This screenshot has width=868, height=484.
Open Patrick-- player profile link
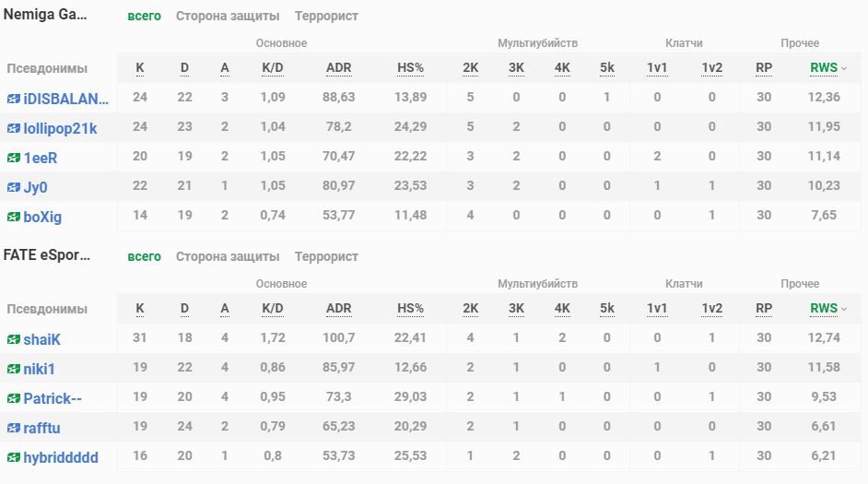click(53, 398)
